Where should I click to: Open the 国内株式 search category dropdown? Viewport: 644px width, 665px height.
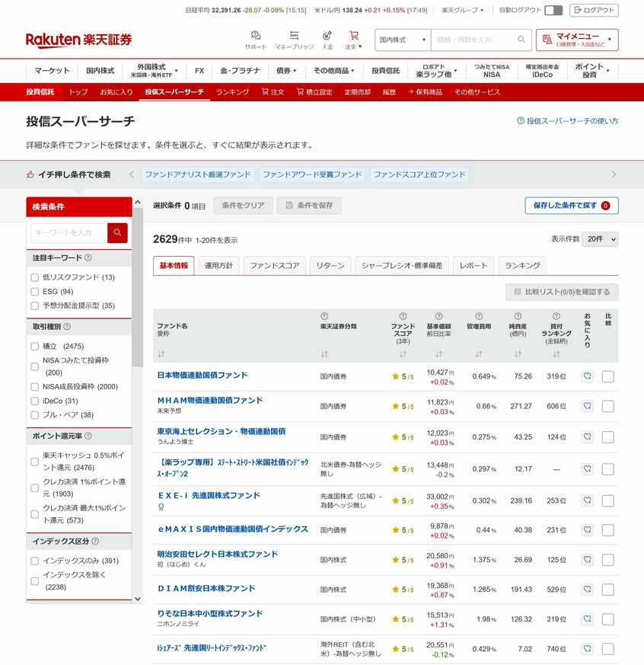coord(403,40)
